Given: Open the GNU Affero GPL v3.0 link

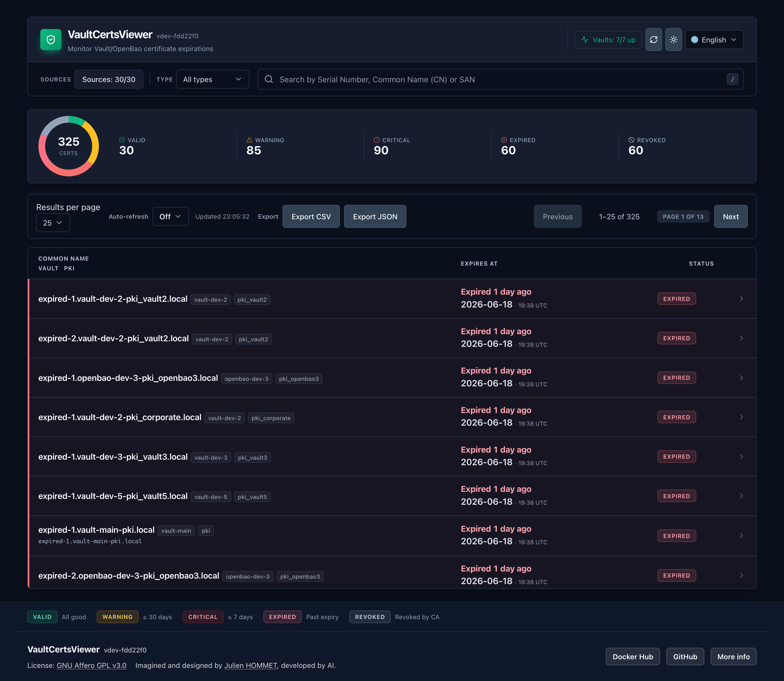Looking at the screenshot, I should (x=91, y=666).
